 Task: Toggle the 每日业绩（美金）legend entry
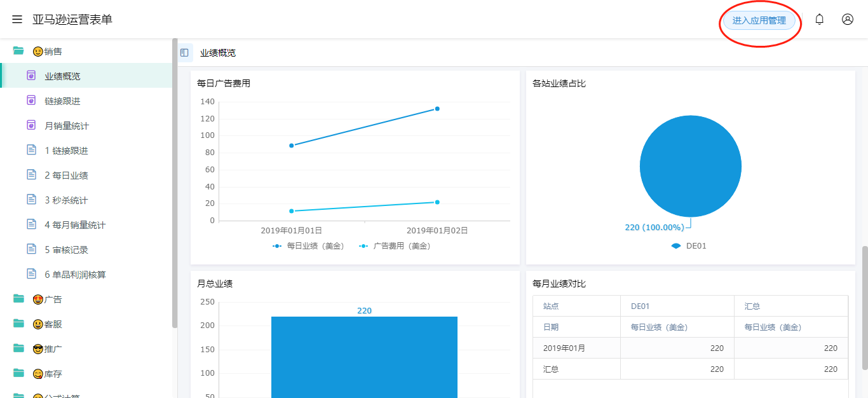308,245
